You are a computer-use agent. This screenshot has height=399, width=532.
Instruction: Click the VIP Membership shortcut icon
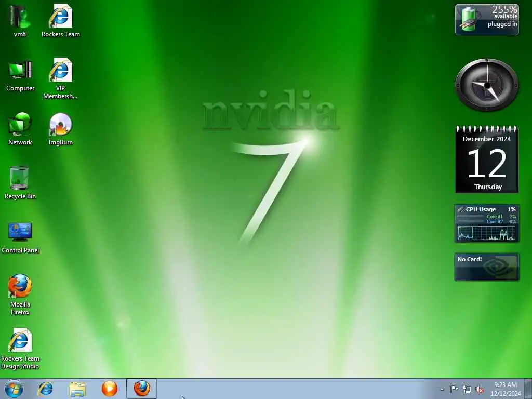pyautogui.click(x=60, y=78)
